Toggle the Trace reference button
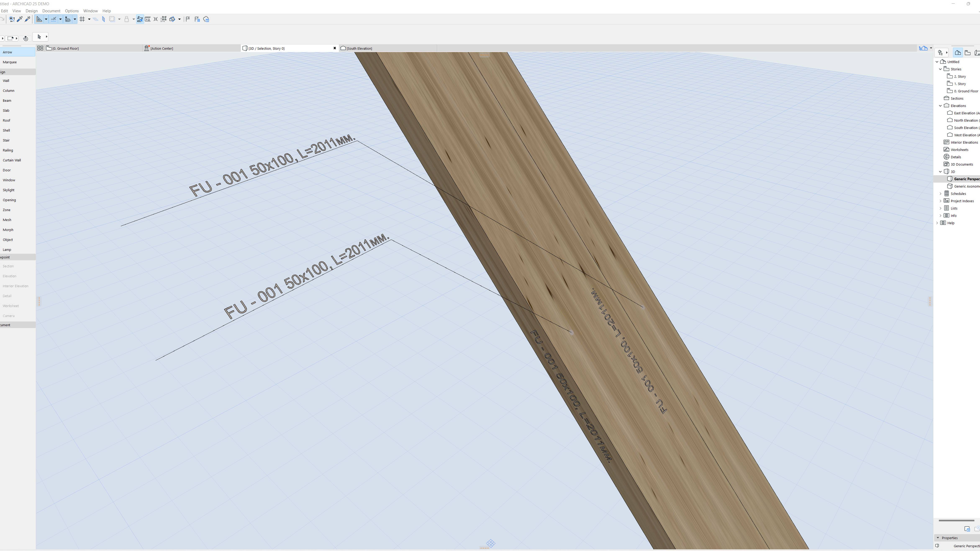 [172, 19]
